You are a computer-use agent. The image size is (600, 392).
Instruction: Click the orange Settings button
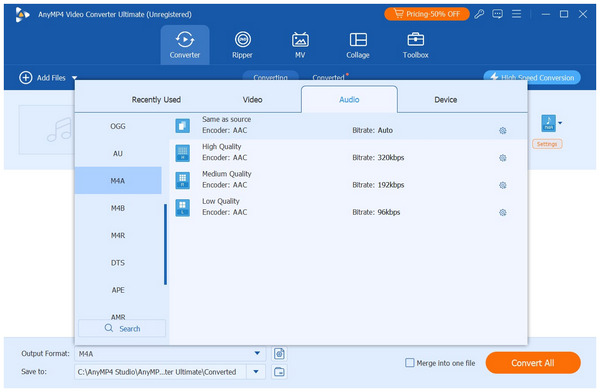tap(547, 144)
